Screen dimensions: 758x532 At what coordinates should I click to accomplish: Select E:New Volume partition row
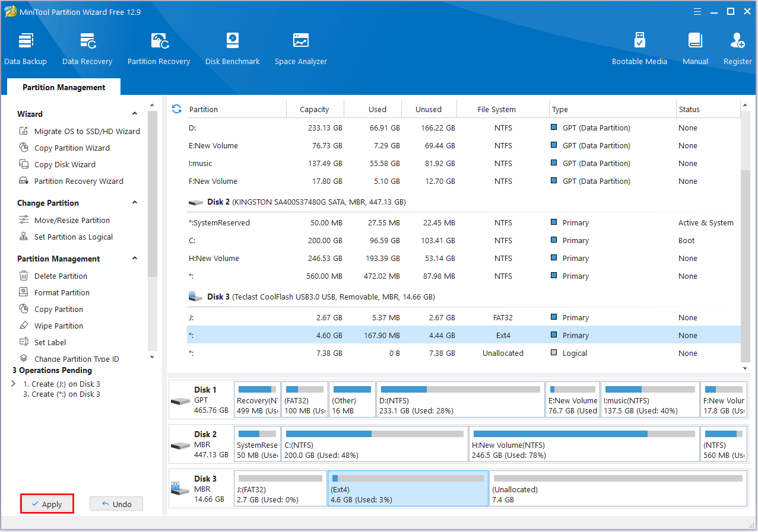coord(464,145)
